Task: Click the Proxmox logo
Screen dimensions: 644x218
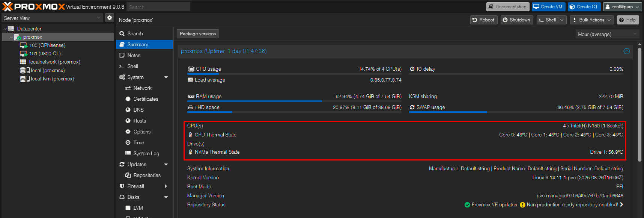Action: pos(34,6)
